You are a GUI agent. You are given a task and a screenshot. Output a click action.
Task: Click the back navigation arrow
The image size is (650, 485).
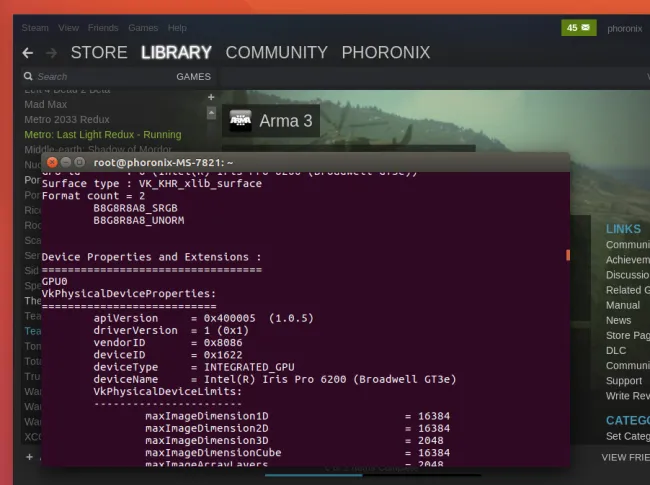(27, 53)
